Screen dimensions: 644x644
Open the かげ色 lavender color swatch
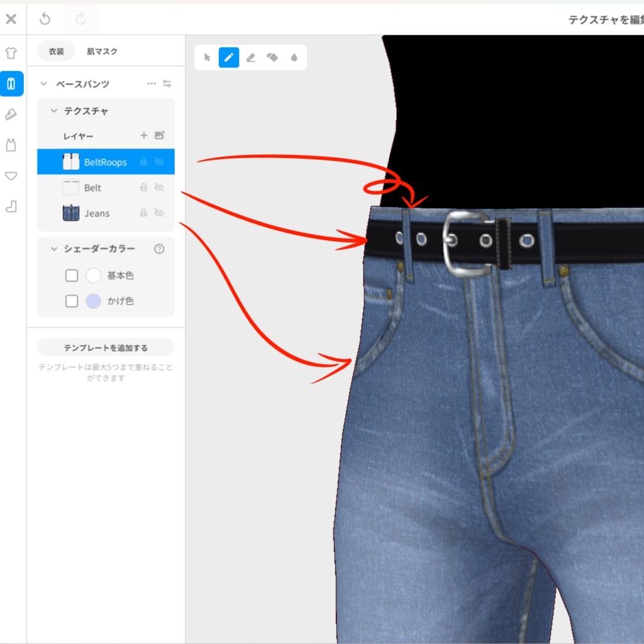point(93,301)
